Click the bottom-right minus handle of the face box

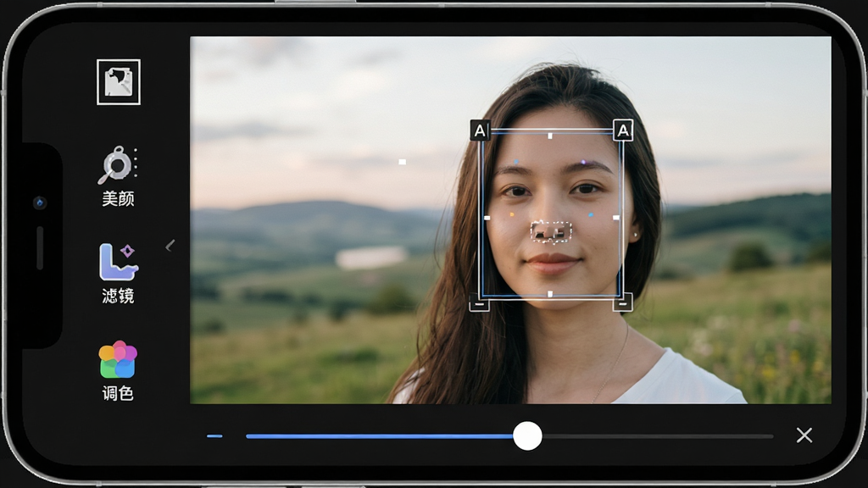(623, 303)
